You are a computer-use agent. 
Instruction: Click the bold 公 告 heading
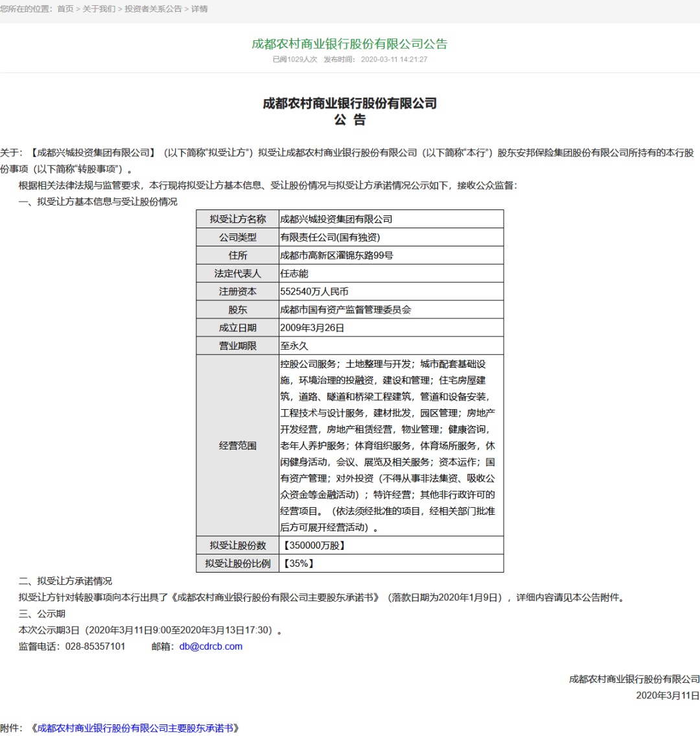click(x=349, y=120)
